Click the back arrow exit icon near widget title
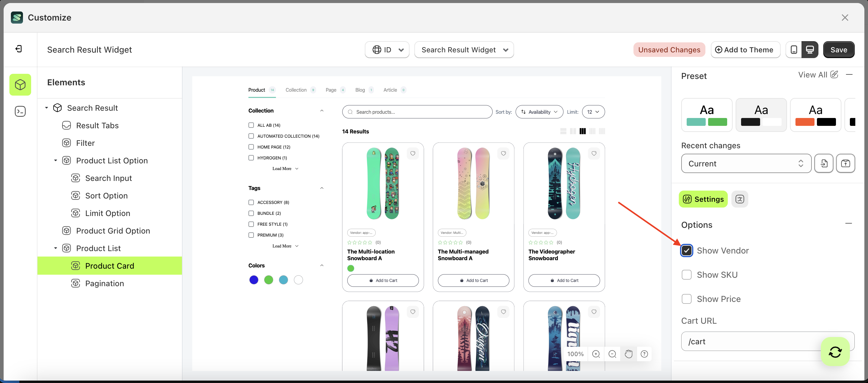This screenshot has height=383, width=868. 19,49
